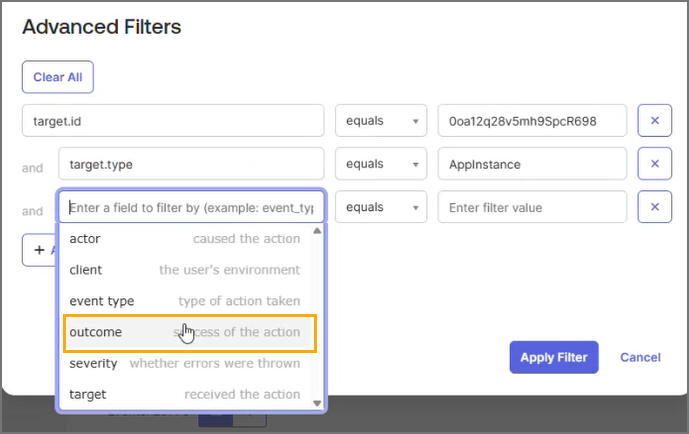Edit the AppInstance value field

(x=532, y=163)
